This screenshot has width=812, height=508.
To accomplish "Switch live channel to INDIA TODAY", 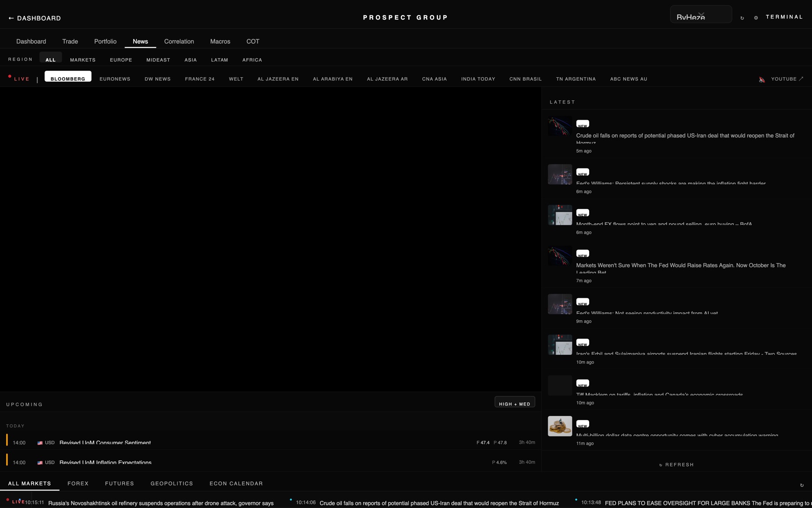I will 478,79.
